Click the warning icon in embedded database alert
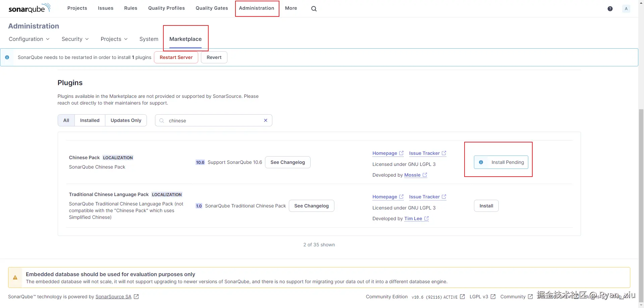Screen dimensions: 644x308 tap(15, 278)
